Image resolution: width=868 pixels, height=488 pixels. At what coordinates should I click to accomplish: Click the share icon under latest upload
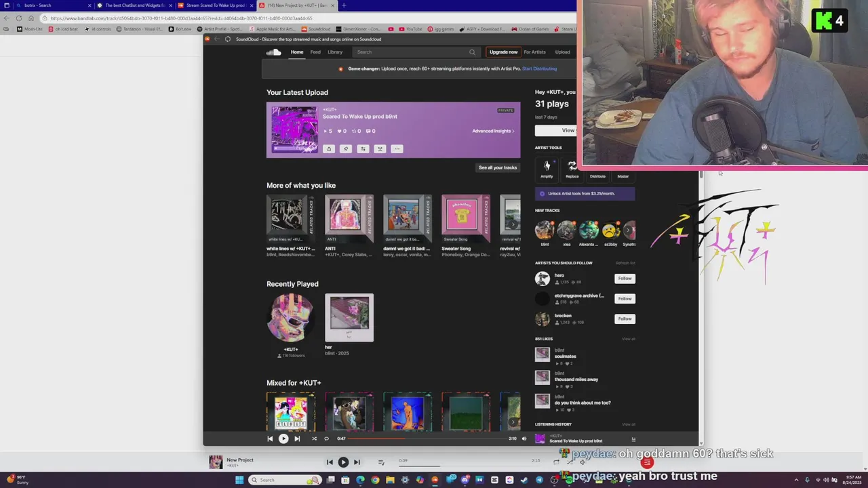coord(329,149)
